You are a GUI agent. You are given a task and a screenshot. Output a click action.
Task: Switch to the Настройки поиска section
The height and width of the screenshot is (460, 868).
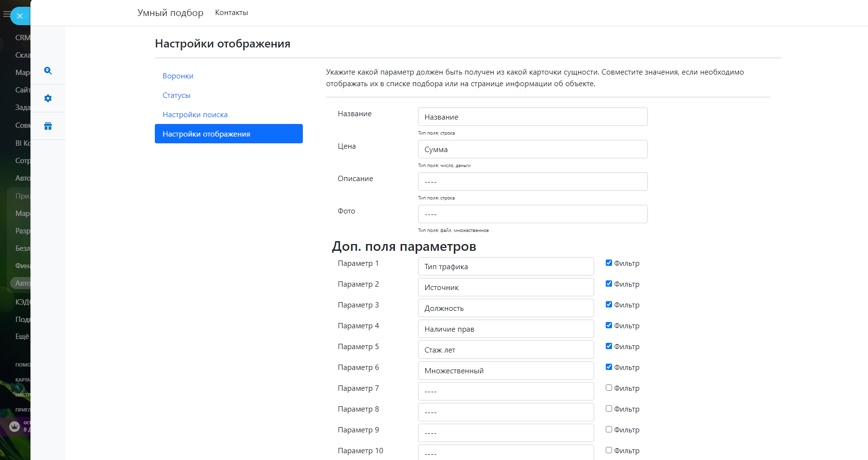point(195,115)
